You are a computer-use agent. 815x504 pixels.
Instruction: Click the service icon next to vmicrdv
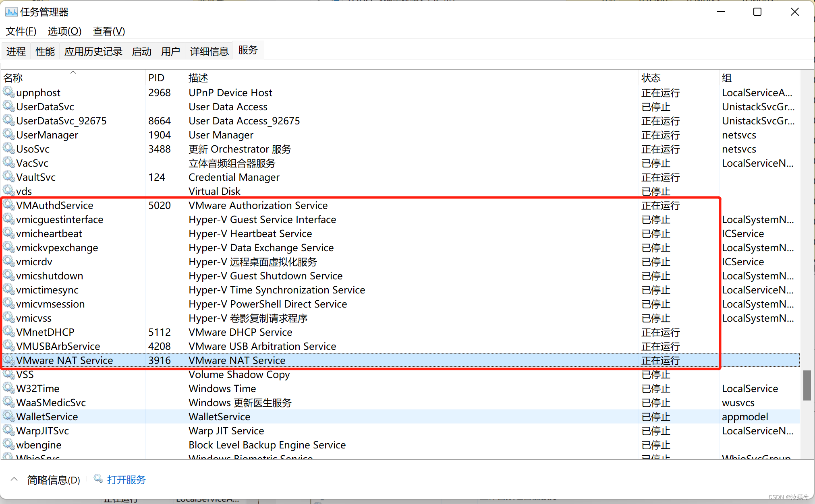(9, 261)
